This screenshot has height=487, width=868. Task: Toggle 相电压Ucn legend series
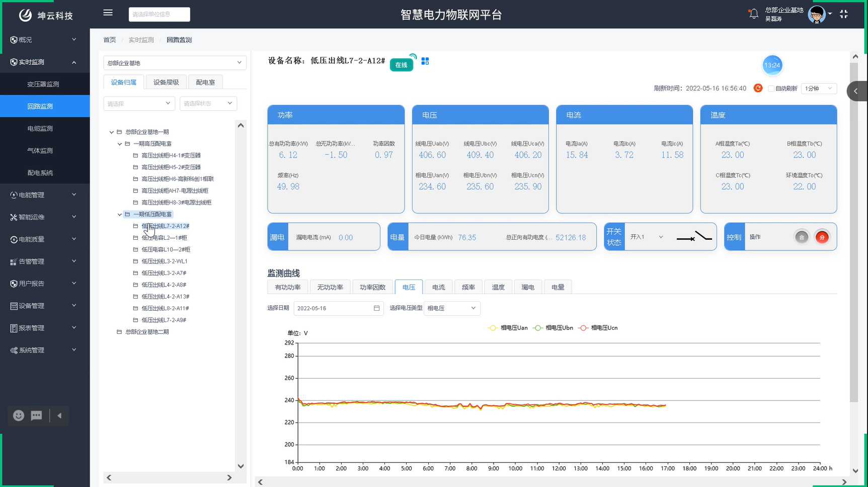598,328
